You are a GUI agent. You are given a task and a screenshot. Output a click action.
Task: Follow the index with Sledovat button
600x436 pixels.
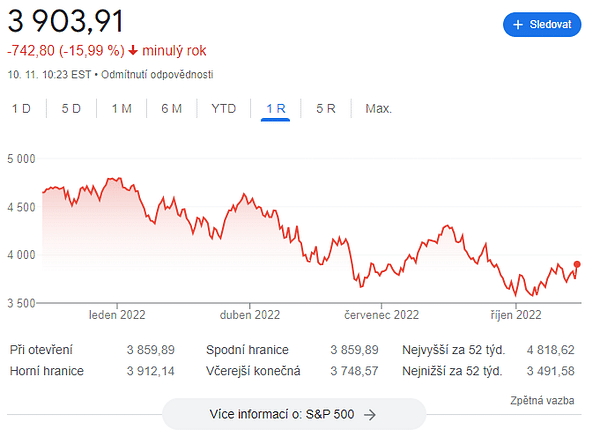coord(542,25)
